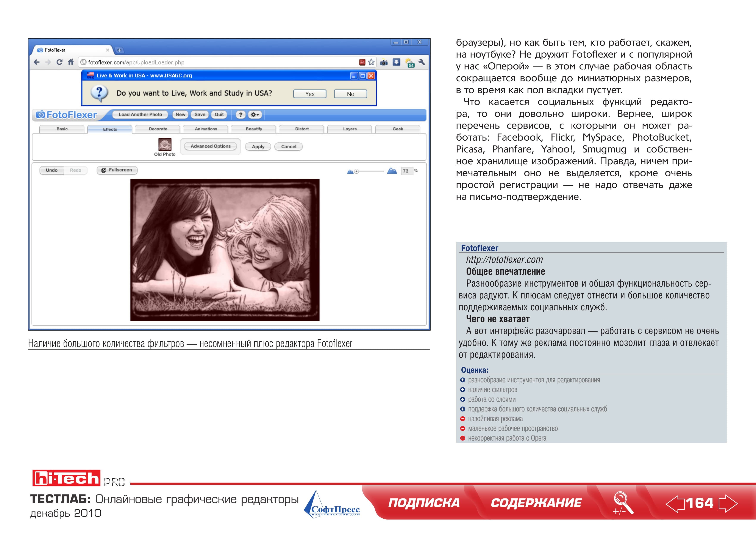The height and width of the screenshot is (535, 756).
Task: Open the Animations tab
Action: (206, 129)
